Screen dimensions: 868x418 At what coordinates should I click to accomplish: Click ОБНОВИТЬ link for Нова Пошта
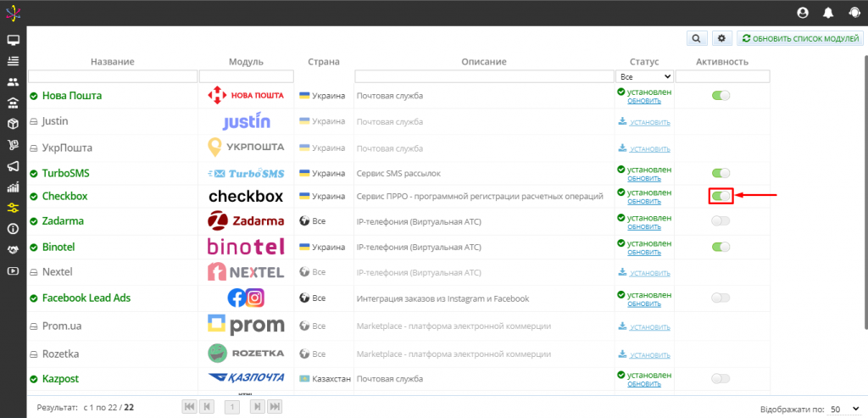click(644, 101)
